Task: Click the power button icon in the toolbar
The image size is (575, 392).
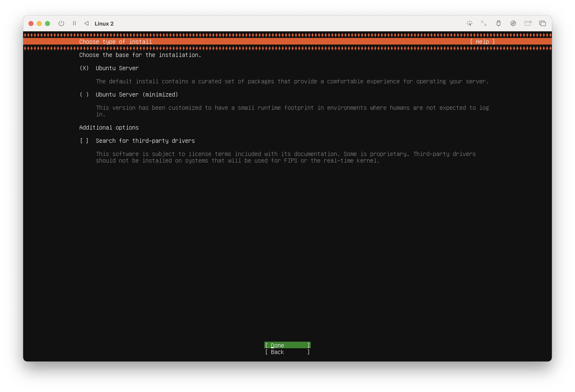Action: (61, 24)
